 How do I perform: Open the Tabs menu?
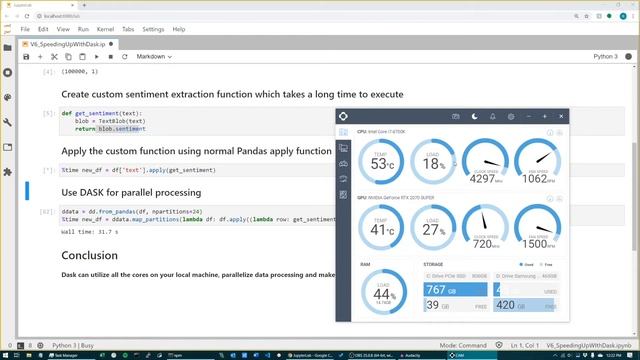(x=128, y=29)
